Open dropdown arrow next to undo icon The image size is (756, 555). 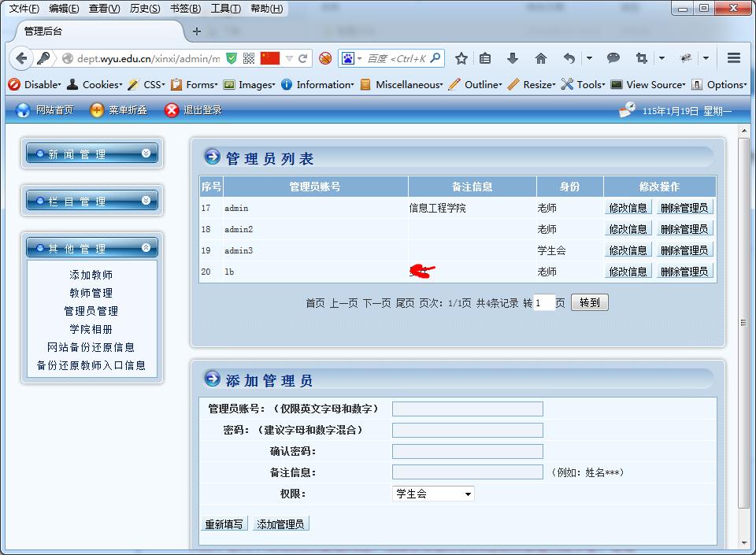(589, 58)
